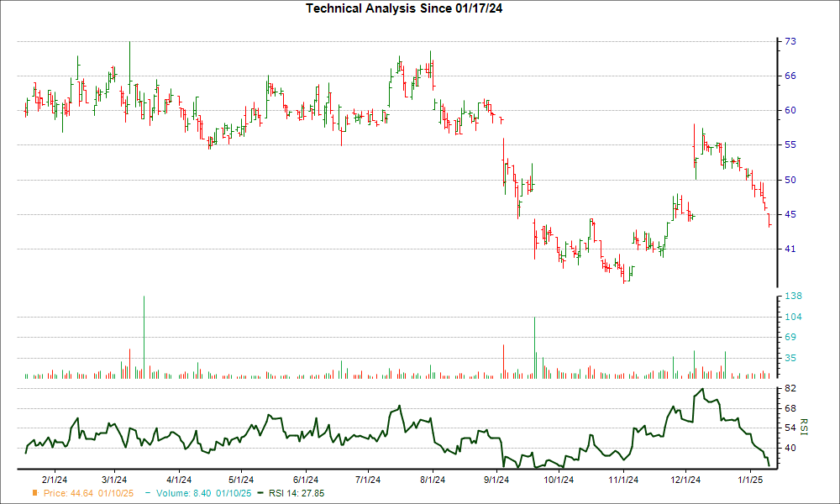Screen dimensions: 840x504
Task: Click the RSI axis value 82
Action: [x=790, y=388]
